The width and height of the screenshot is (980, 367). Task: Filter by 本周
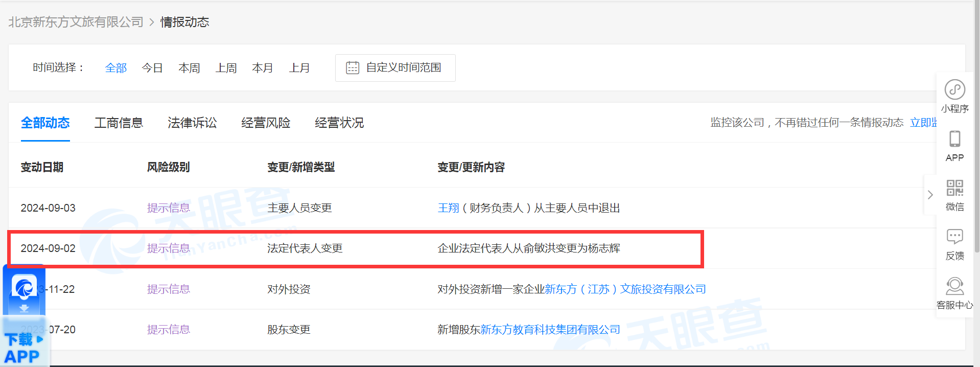tap(189, 68)
